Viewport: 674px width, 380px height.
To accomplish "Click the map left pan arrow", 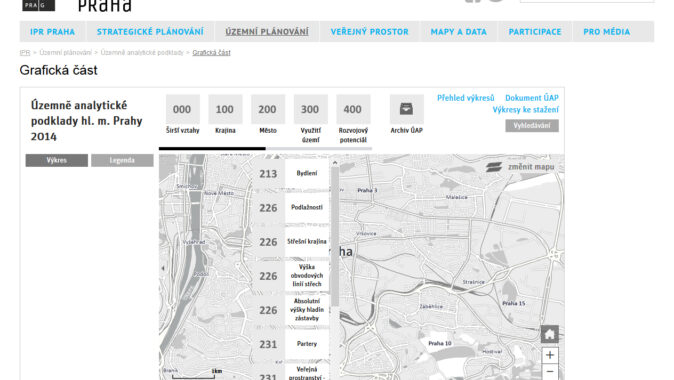I will [163, 268].
